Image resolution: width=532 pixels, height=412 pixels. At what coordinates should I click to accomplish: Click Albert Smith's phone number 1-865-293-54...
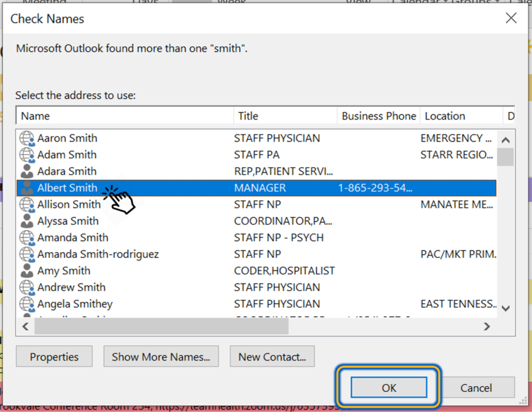[375, 188]
